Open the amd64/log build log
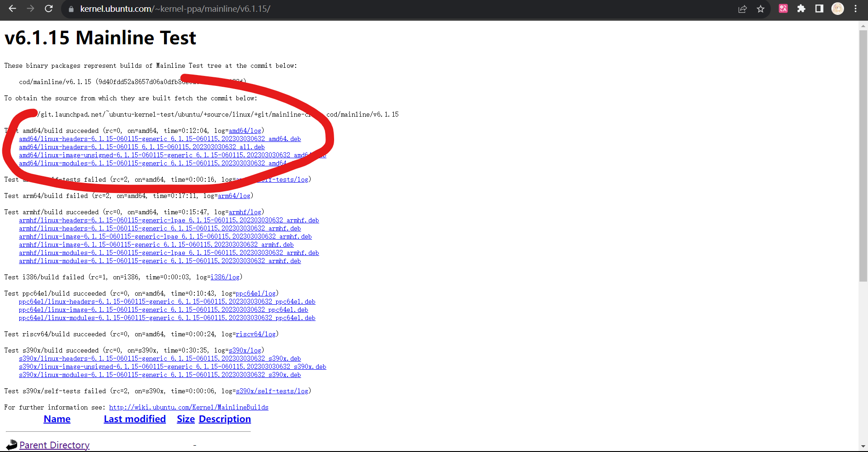The image size is (868, 452). pyautogui.click(x=245, y=131)
